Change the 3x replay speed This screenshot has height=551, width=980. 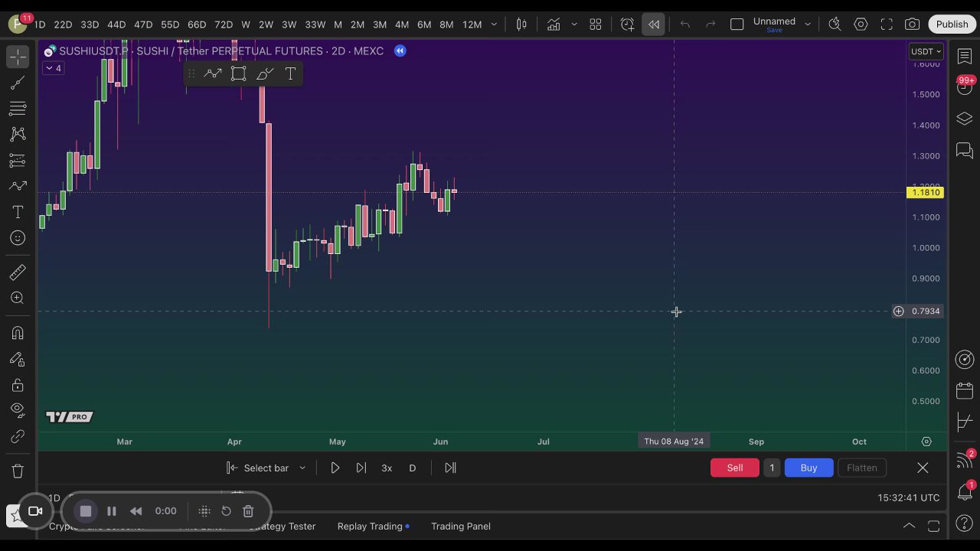coord(387,468)
